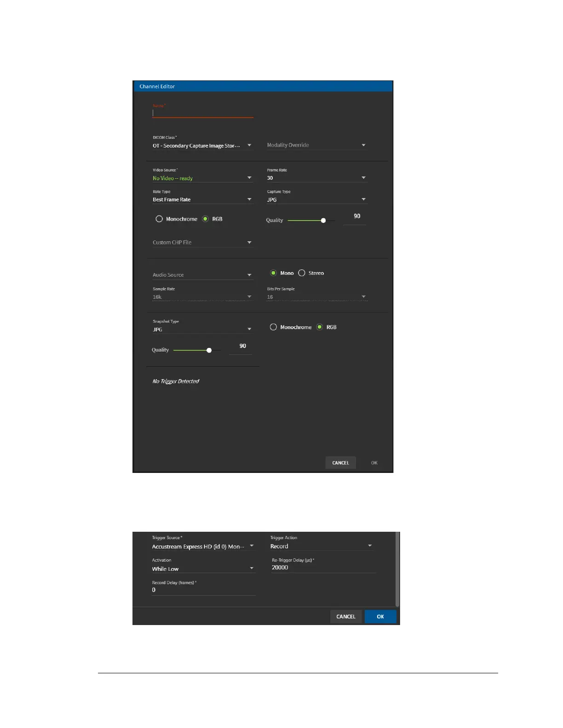563x728 pixels.
Task: Open the DICOM Class dropdown
Action: (x=203, y=146)
